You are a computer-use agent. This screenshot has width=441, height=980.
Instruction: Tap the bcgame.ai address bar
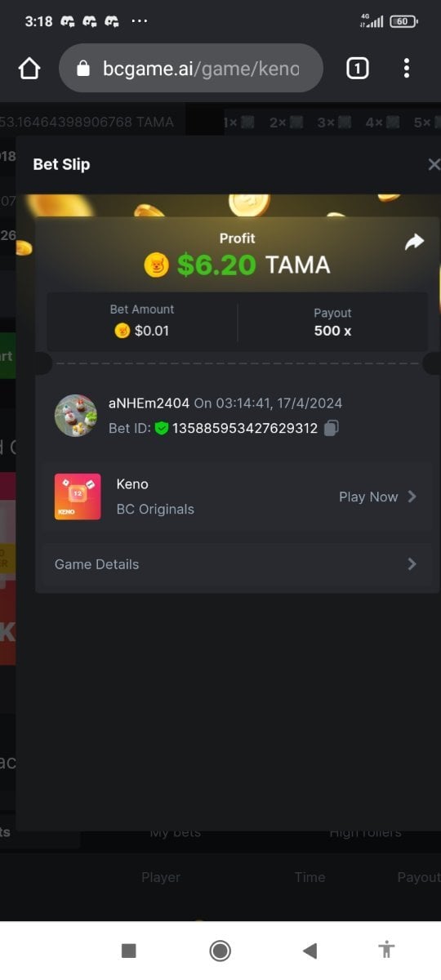pyautogui.click(x=191, y=69)
